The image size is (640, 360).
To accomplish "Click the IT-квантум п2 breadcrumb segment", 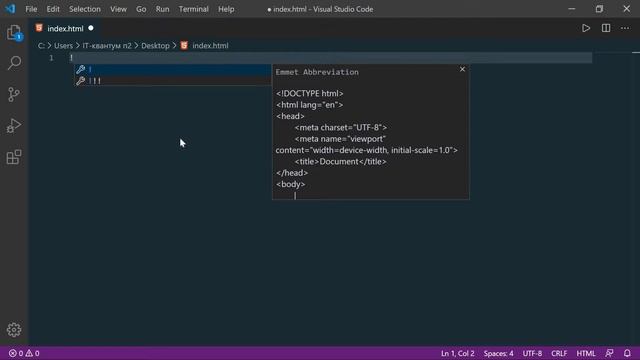I will coord(107,45).
